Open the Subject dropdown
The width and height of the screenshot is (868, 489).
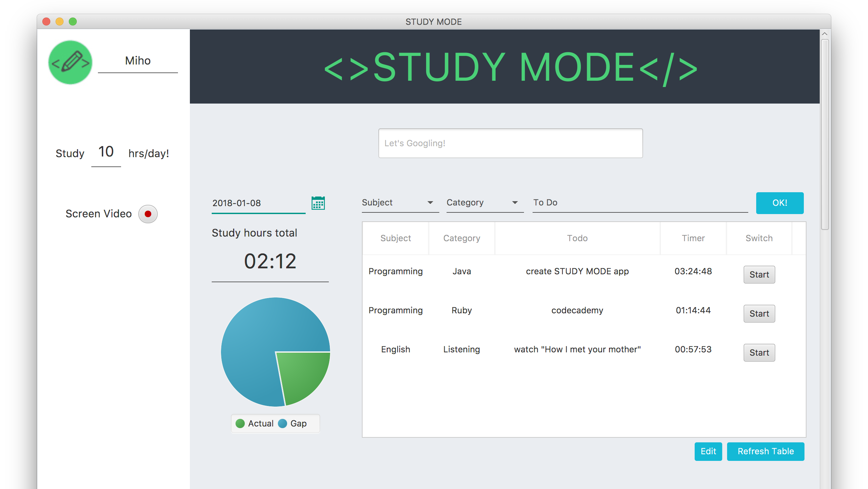pyautogui.click(x=400, y=202)
